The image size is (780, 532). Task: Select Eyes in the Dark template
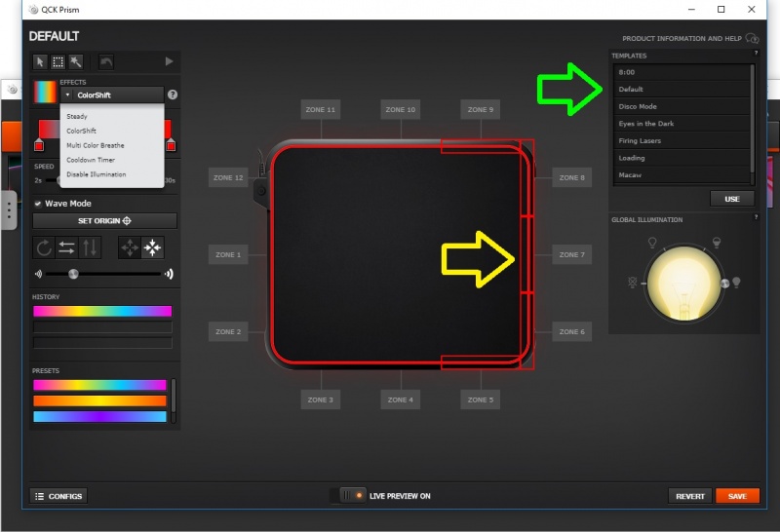pos(682,124)
